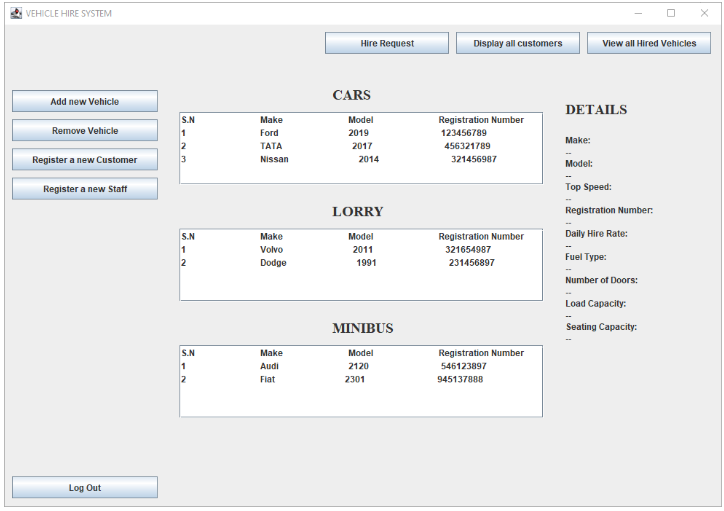Select Volvo in the Lorry list
The height and width of the screenshot is (511, 724).
272,250
